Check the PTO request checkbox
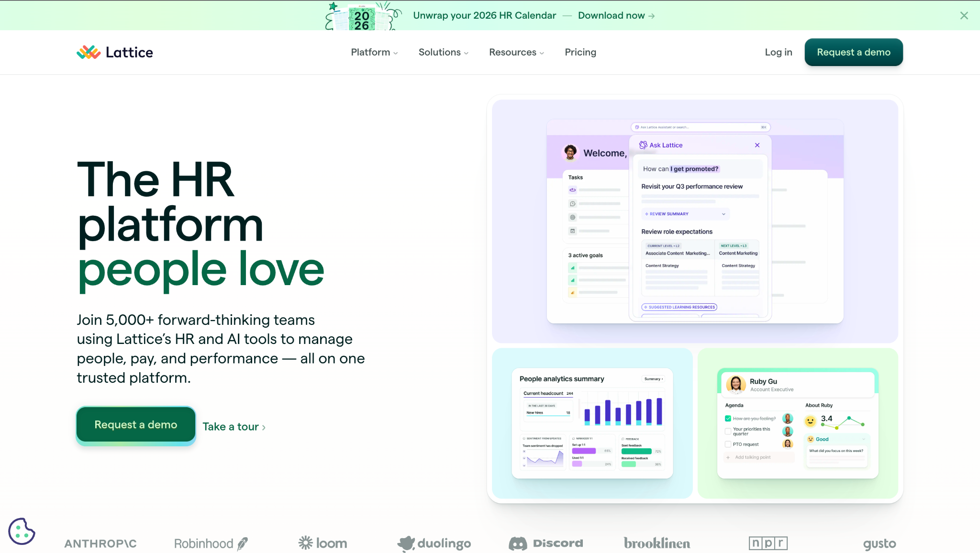The width and height of the screenshot is (980, 553). coord(728,444)
